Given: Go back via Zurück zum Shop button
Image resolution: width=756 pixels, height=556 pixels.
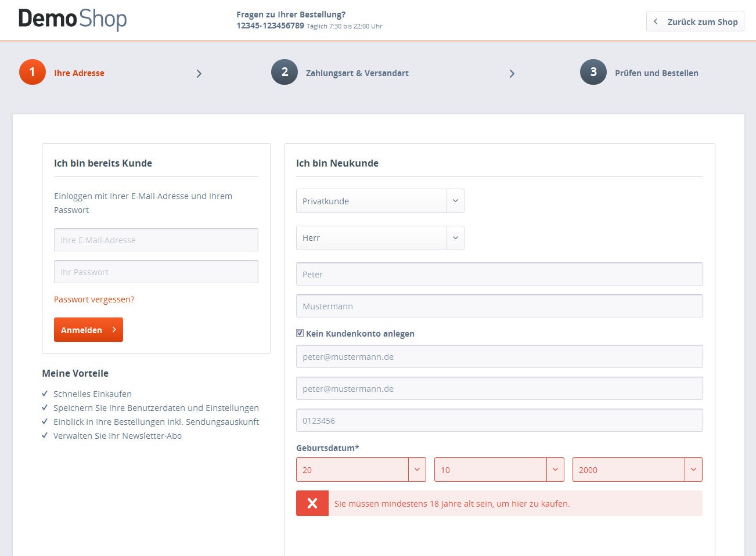Looking at the screenshot, I should 695,21.
